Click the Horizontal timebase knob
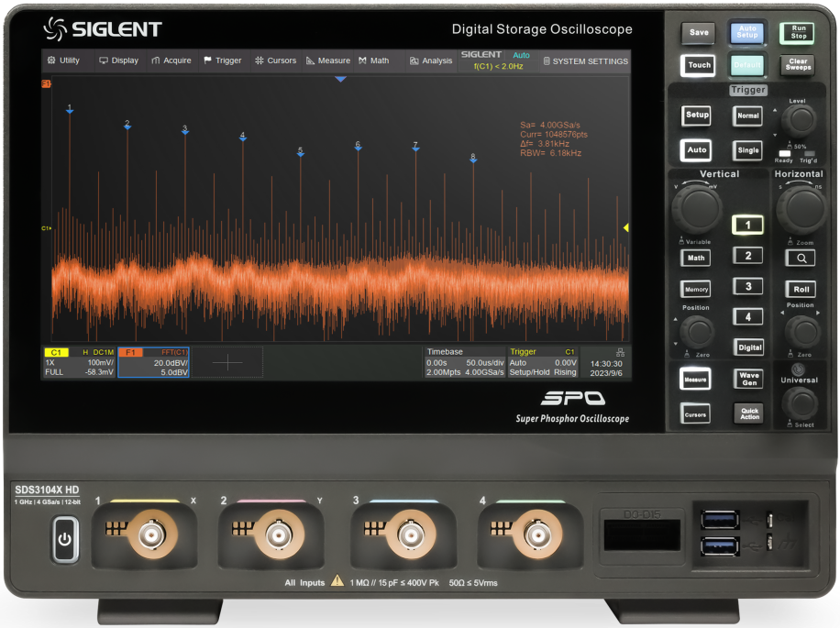The height and width of the screenshot is (628, 840). [801, 209]
